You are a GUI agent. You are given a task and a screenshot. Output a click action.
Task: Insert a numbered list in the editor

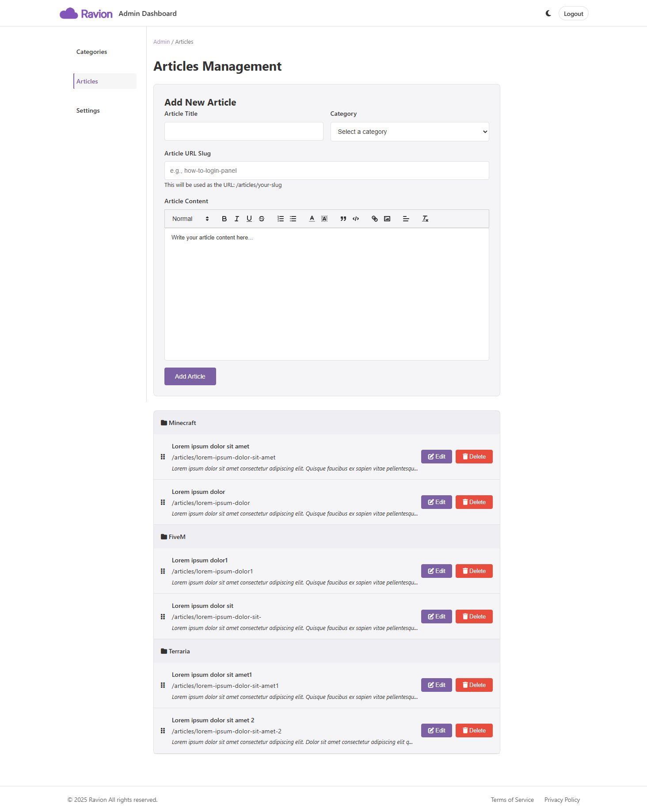pos(281,219)
